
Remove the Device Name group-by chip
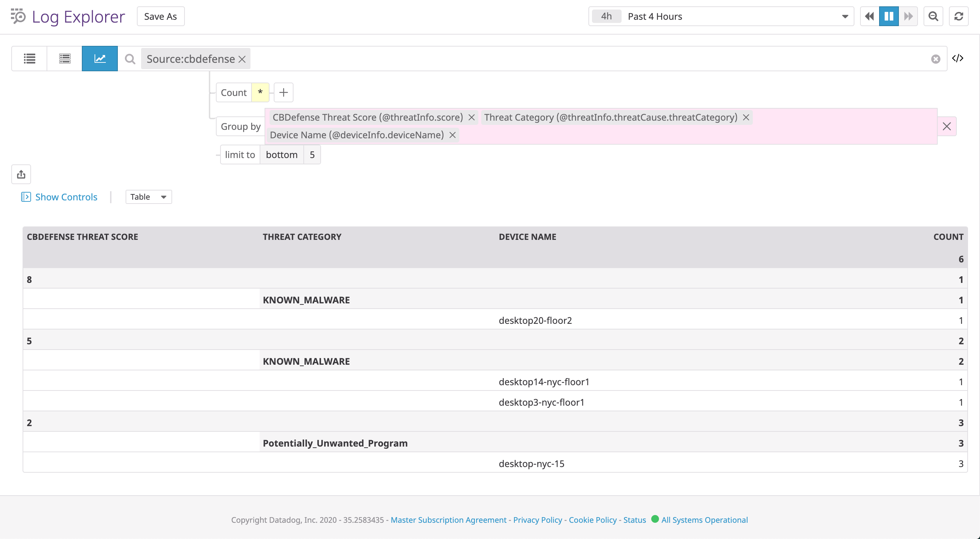452,135
